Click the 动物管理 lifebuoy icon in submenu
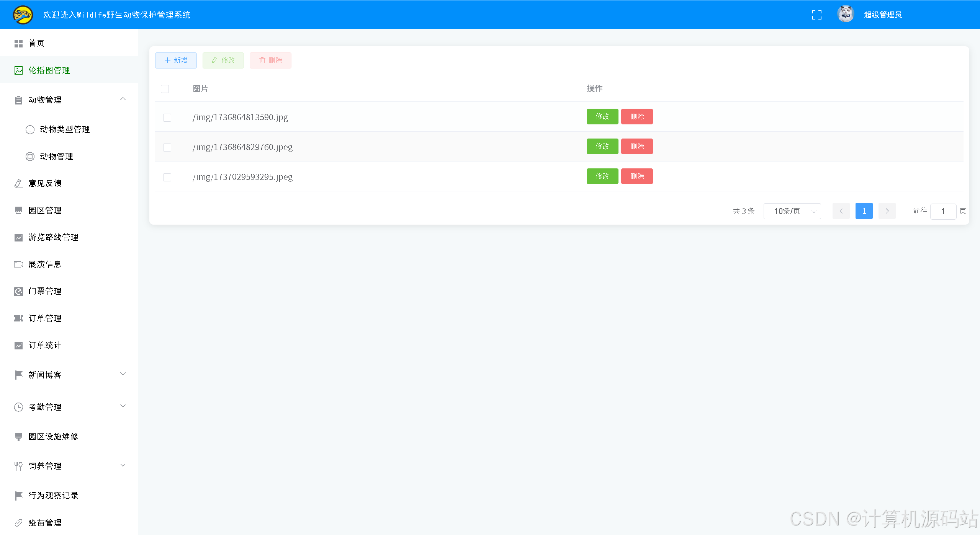This screenshot has width=980, height=535. [30, 157]
